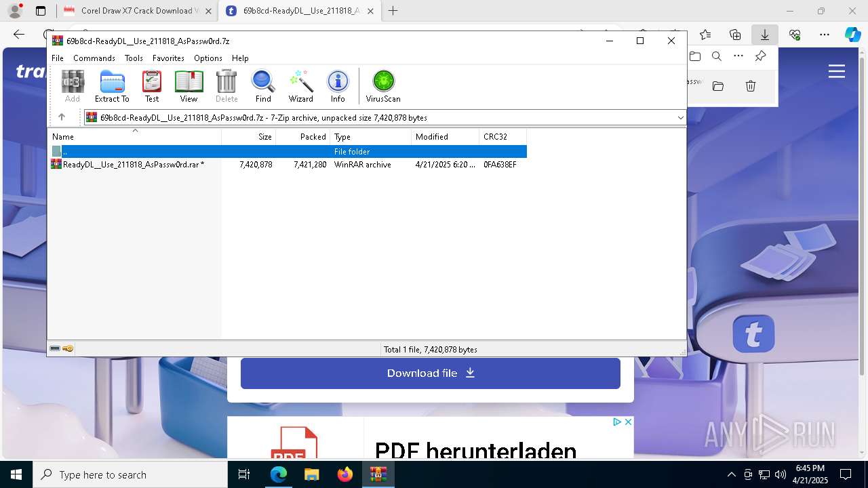Close the advertisement with X icon

tap(628, 422)
